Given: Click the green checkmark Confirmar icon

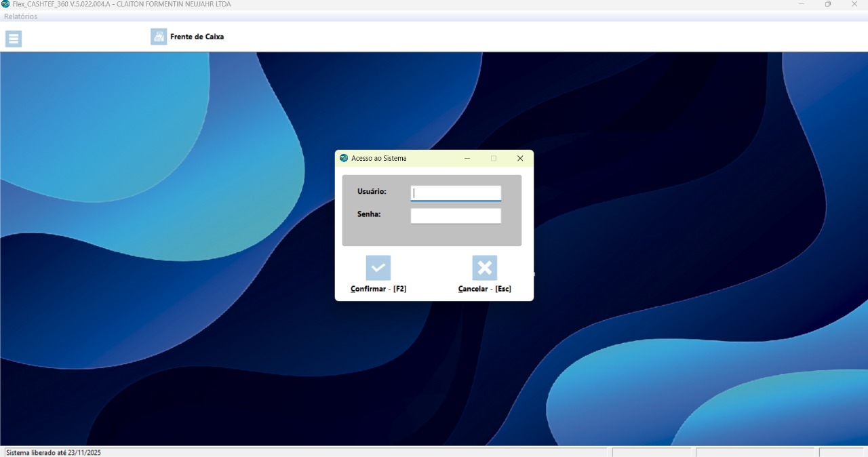Looking at the screenshot, I should (x=378, y=268).
